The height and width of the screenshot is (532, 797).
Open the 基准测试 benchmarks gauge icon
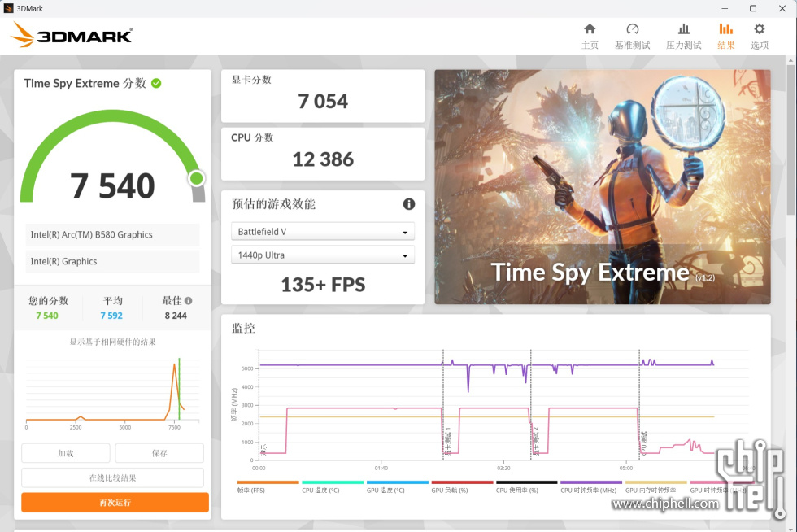[x=633, y=29]
